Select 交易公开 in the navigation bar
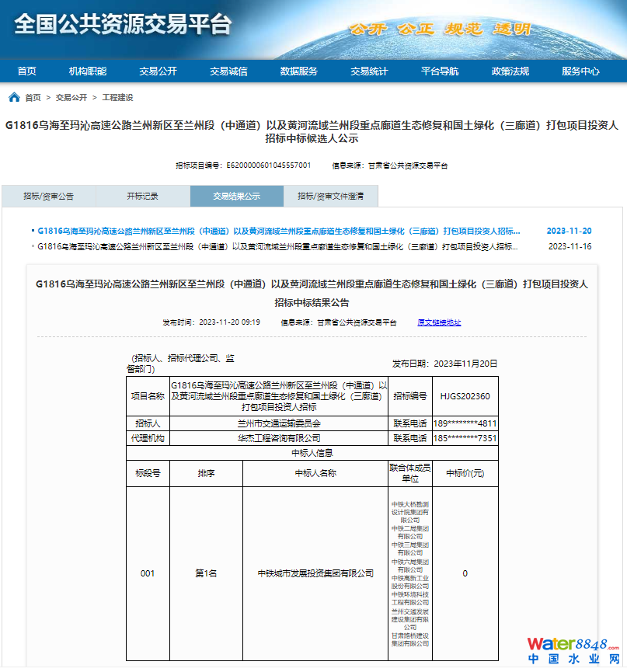 coord(158,71)
